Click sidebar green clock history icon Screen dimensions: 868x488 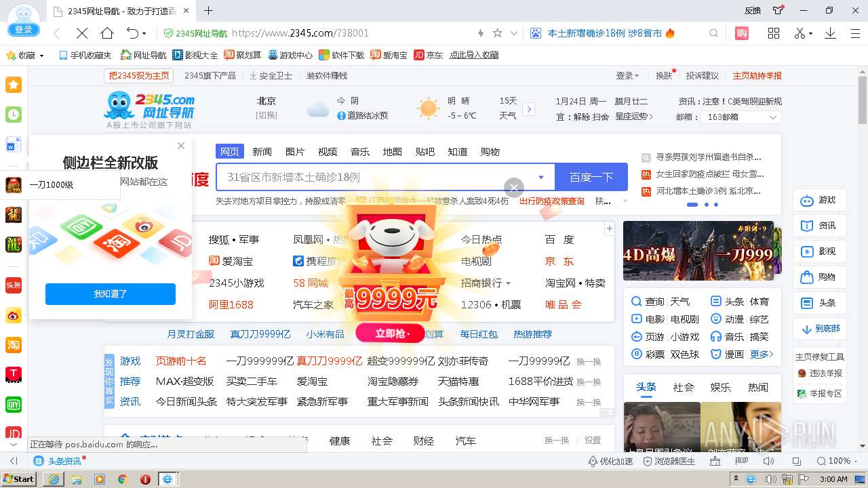tap(14, 115)
